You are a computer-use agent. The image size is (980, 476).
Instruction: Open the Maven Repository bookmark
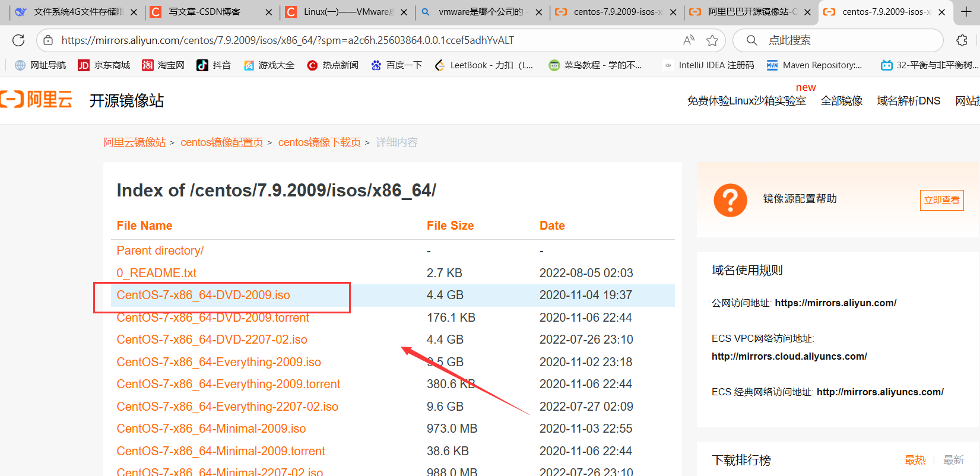814,65
